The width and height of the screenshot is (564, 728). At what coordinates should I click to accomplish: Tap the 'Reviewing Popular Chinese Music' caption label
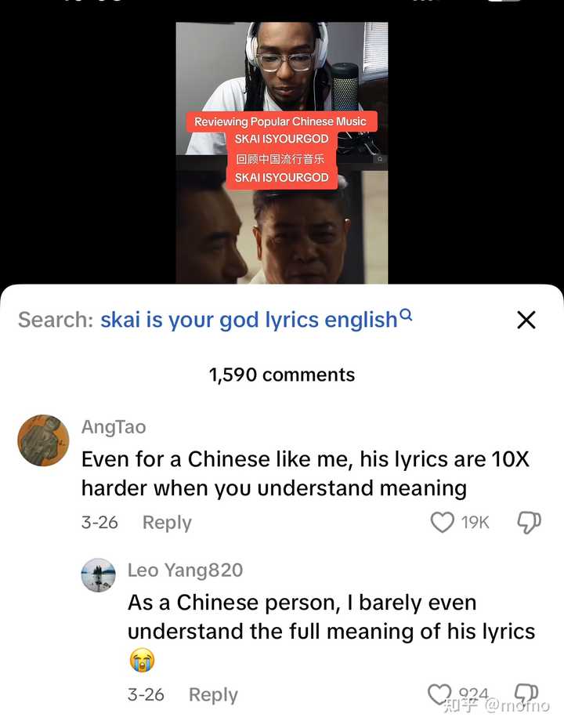pos(280,121)
